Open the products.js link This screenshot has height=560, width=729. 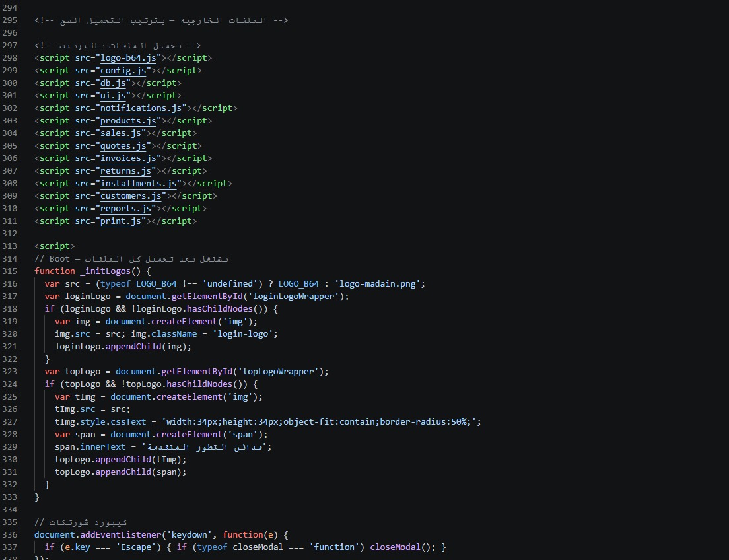click(128, 121)
